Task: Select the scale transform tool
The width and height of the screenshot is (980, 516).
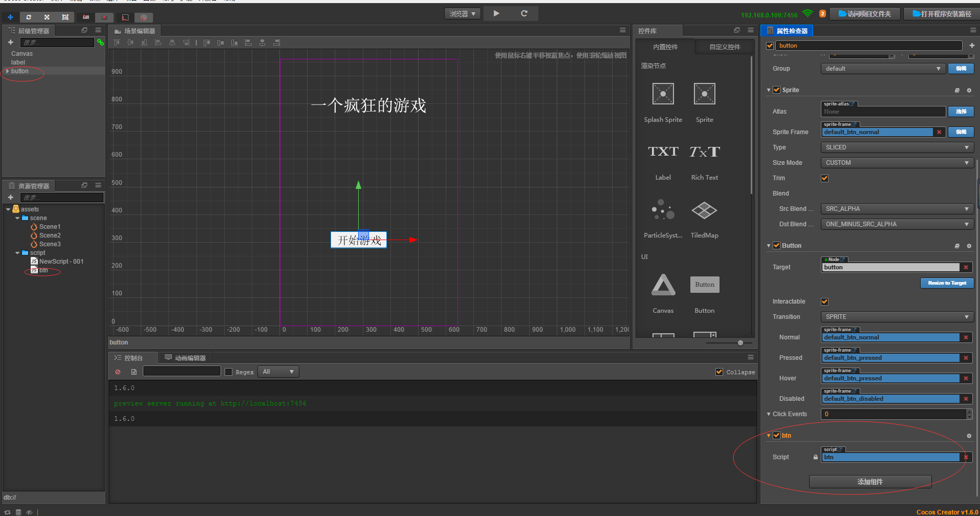Action: tap(47, 17)
